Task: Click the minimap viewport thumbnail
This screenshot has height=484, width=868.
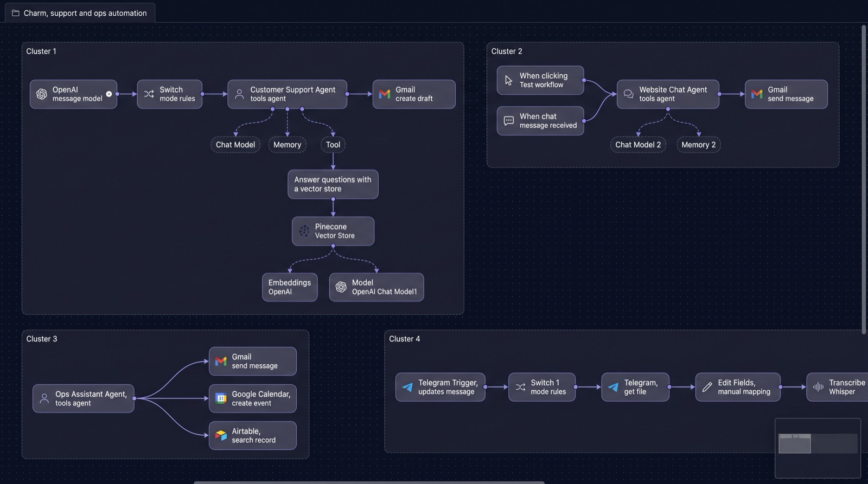Action: pyautogui.click(x=795, y=444)
